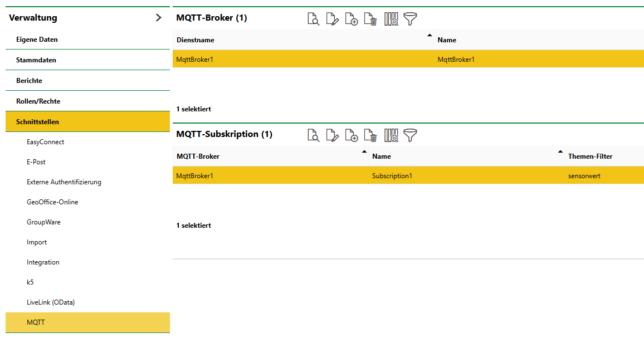Viewport: 644px width, 338px height.
Task: Add a new entry in MQTT-Broker toolbar
Action: (351, 19)
